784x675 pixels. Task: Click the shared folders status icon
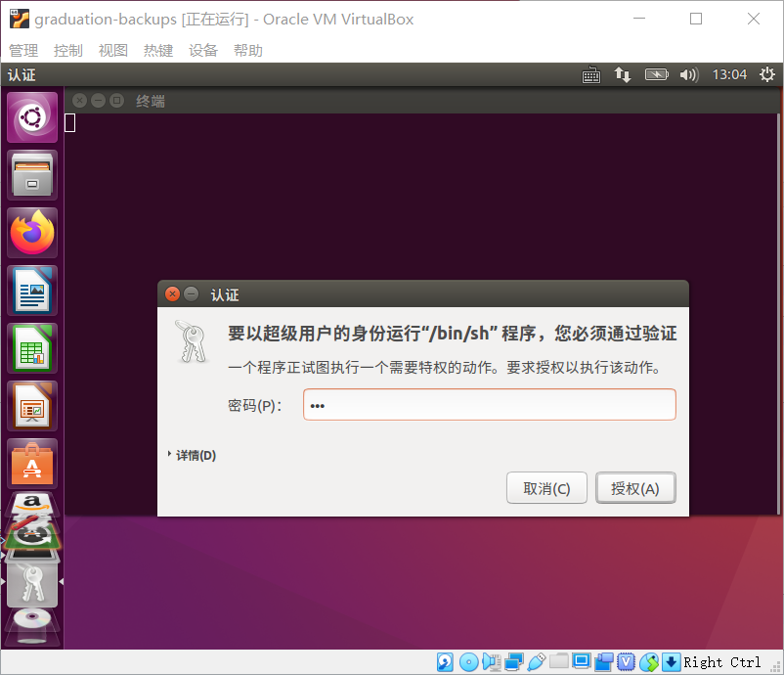559,661
